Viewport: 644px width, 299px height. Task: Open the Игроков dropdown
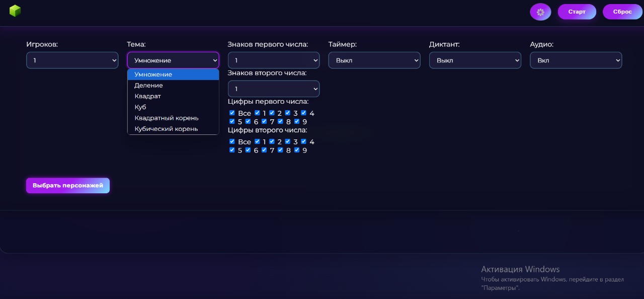coord(72,60)
